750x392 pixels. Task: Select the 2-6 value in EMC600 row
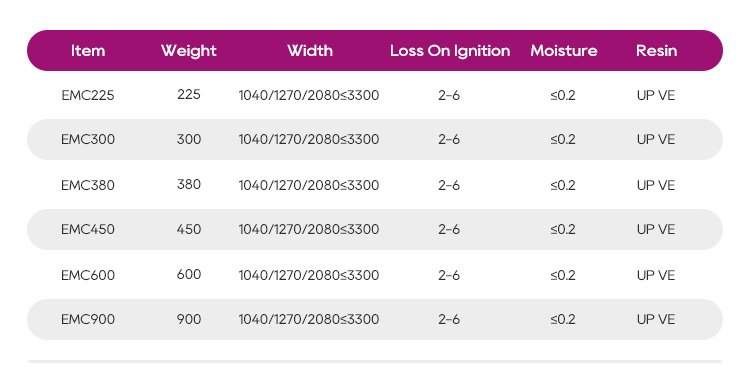click(x=449, y=275)
